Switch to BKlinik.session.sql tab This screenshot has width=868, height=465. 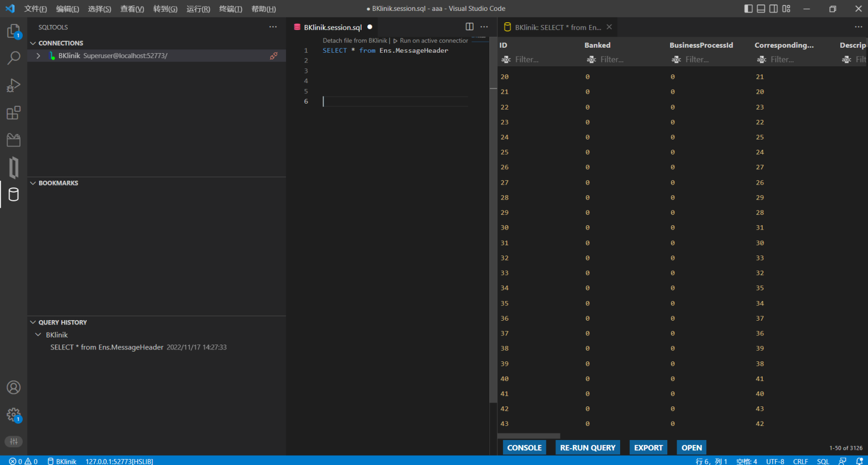click(332, 27)
